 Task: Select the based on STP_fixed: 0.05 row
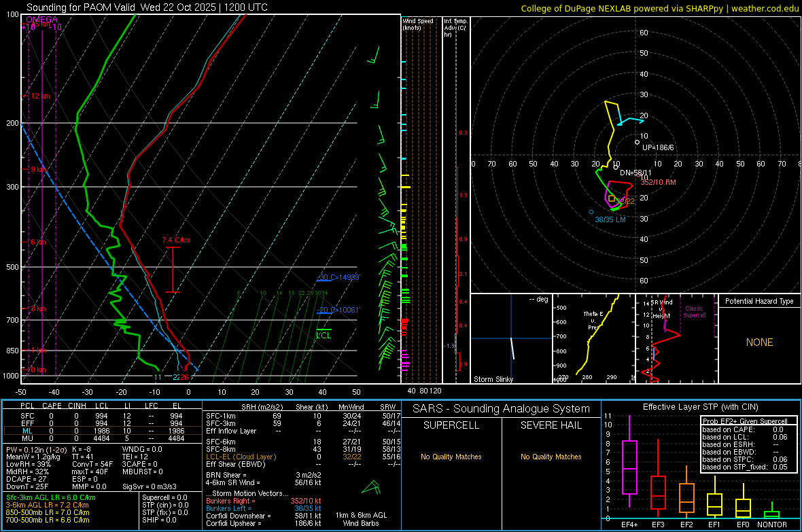[744, 467]
